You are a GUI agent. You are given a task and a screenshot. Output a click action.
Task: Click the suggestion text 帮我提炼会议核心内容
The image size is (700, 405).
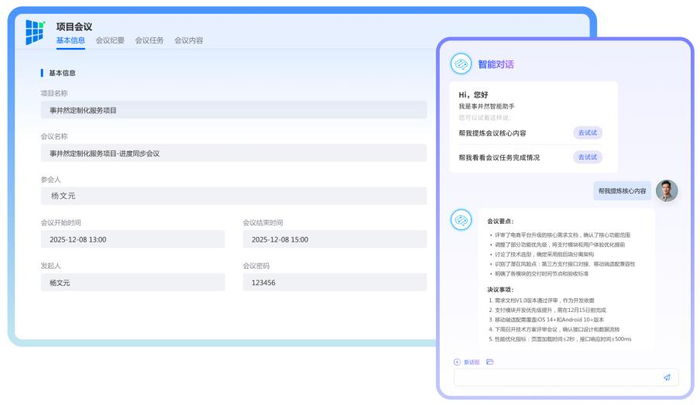(x=492, y=133)
